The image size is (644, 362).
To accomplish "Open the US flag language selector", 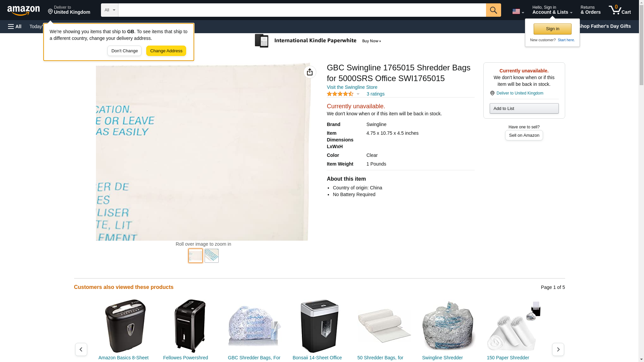I will click(518, 11).
